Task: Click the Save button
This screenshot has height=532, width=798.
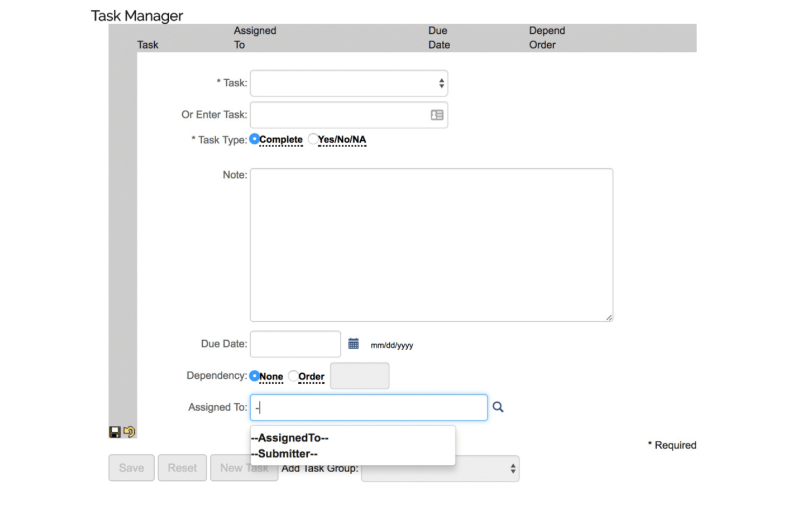Action: (x=132, y=468)
